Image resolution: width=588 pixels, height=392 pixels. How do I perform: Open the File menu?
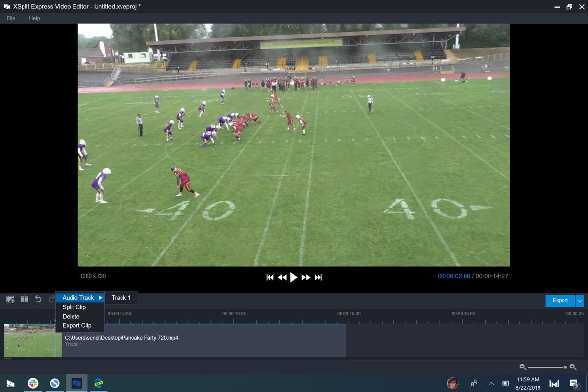point(10,18)
